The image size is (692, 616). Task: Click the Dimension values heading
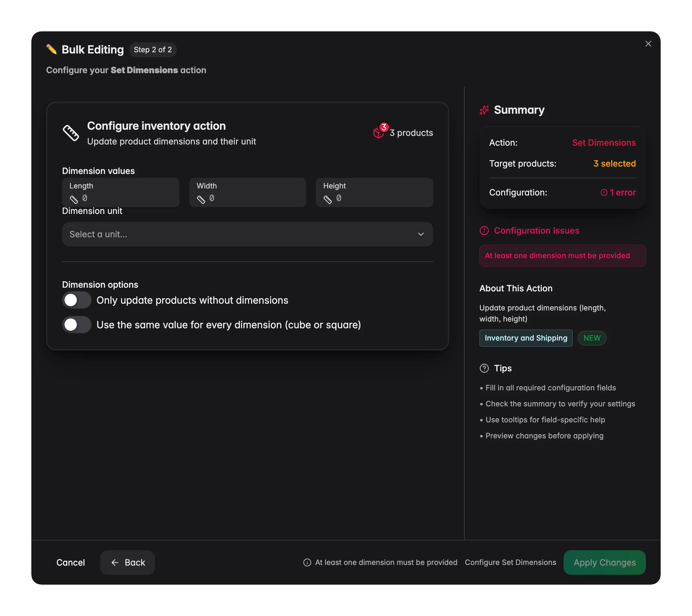click(98, 171)
